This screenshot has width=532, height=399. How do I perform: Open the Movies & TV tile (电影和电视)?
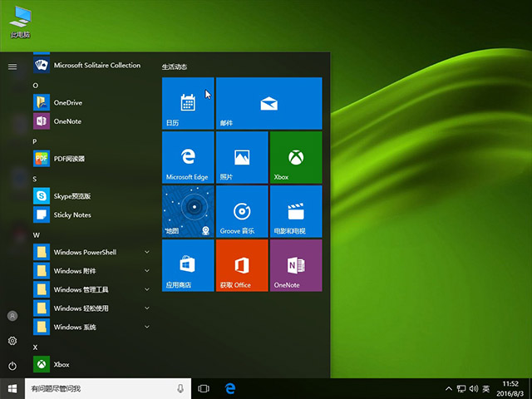[295, 211]
